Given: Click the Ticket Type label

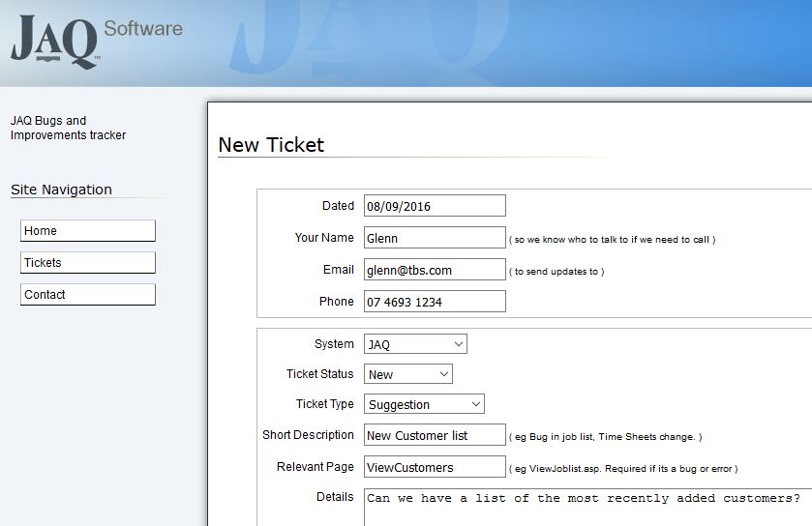Looking at the screenshot, I should pyautogui.click(x=324, y=404).
